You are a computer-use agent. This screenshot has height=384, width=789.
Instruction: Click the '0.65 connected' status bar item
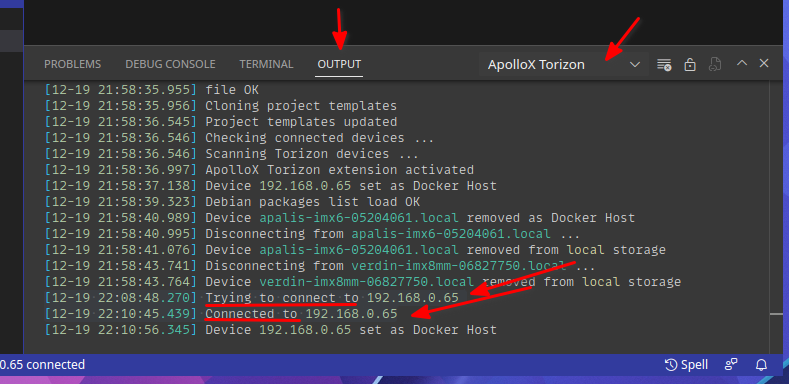(42, 364)
